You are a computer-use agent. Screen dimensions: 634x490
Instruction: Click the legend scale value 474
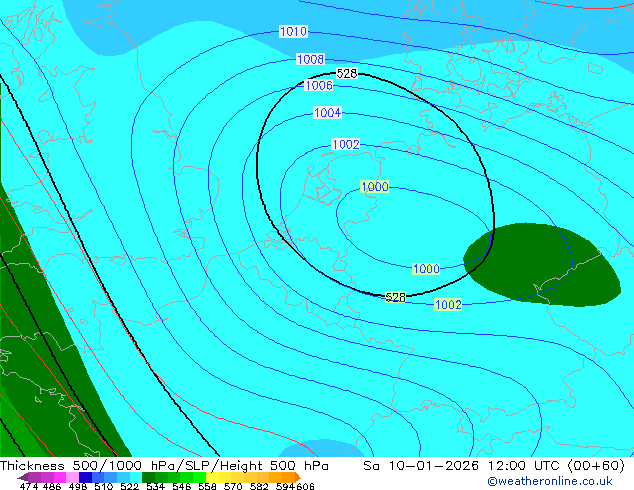[x=29, y=486]
